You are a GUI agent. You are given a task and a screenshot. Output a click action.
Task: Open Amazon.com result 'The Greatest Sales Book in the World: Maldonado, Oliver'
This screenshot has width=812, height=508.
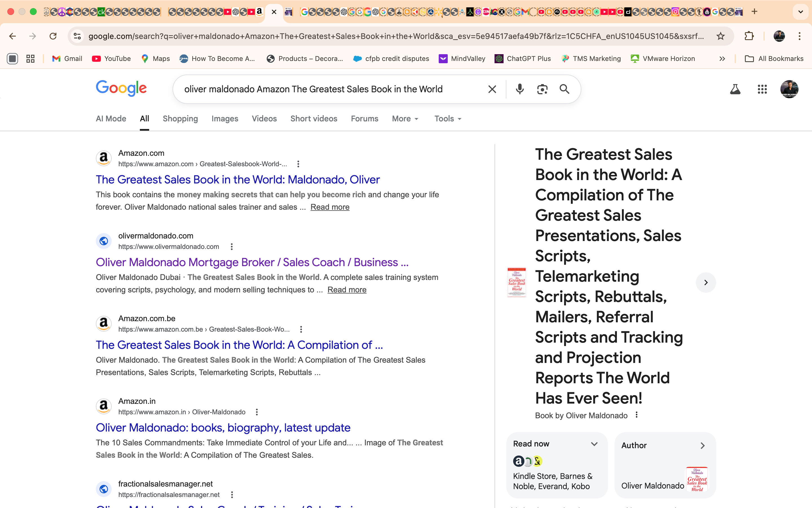pyautogui.click(x=238, y=179)
